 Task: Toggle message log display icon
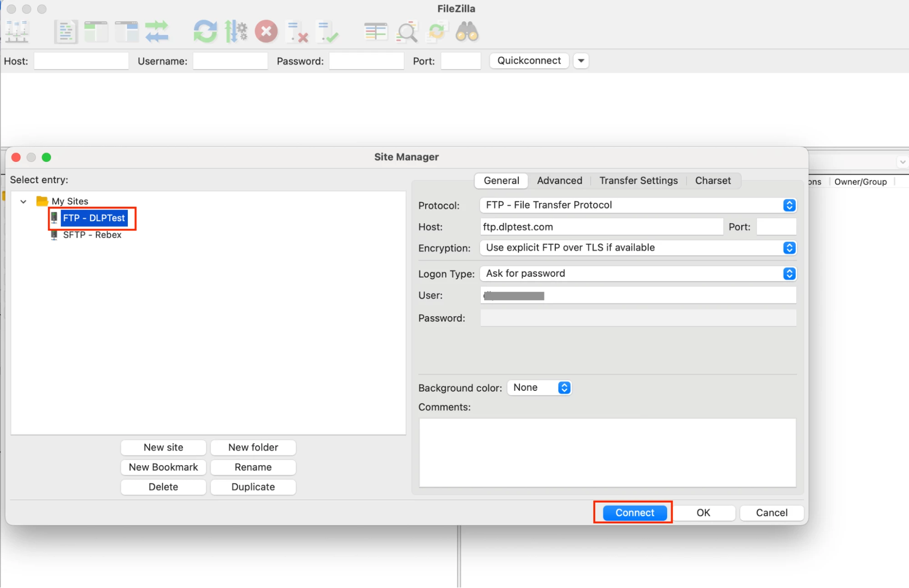tap(66, 32)
